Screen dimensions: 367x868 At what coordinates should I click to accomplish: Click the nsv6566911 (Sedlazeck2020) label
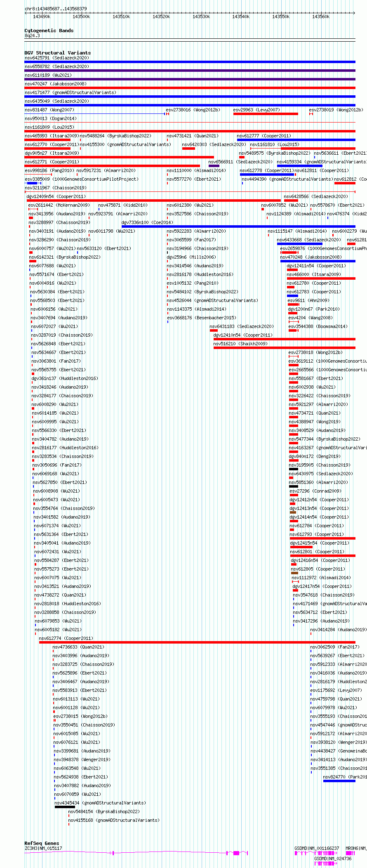coord(240,162)
